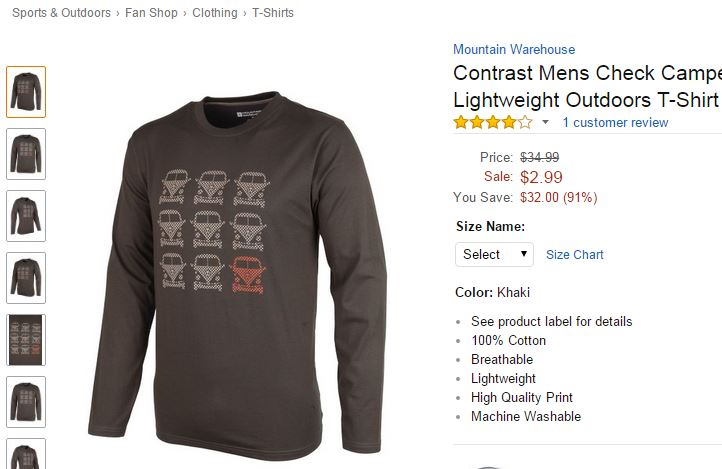
Task: Click the main shirt product image
Action: click(237, 274)
